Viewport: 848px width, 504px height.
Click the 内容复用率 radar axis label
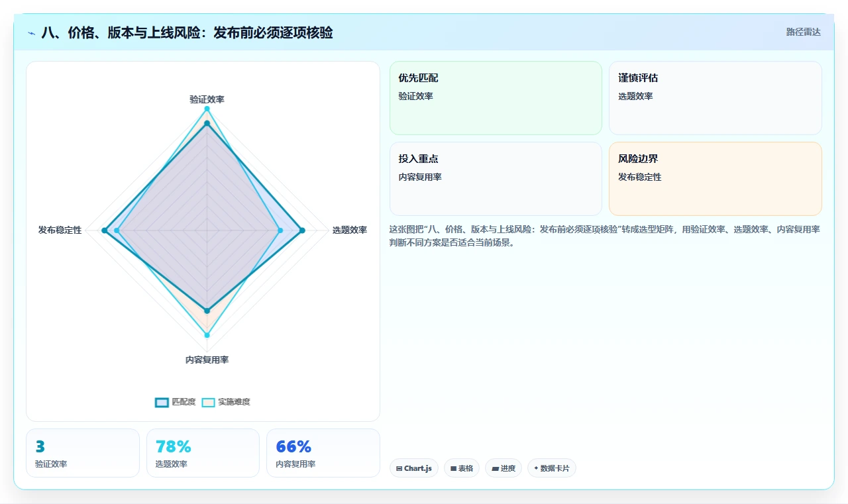pyautogui.click(x=207, y=360)
